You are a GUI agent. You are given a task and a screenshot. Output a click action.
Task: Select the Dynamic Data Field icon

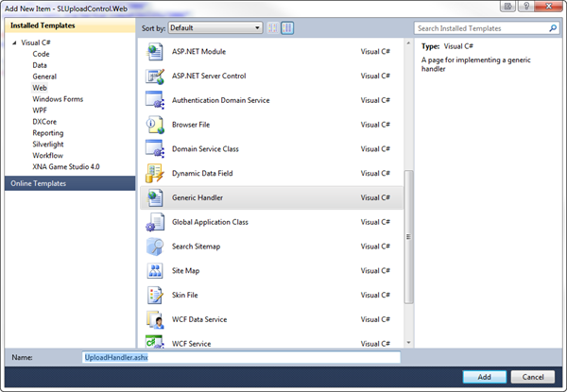(x=155, y=173)
